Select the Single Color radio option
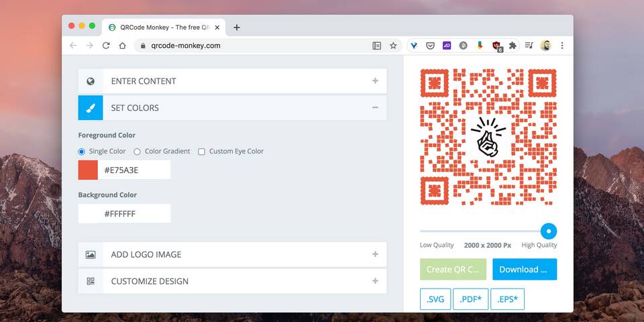644x322 pixels. tap(82, 152)
